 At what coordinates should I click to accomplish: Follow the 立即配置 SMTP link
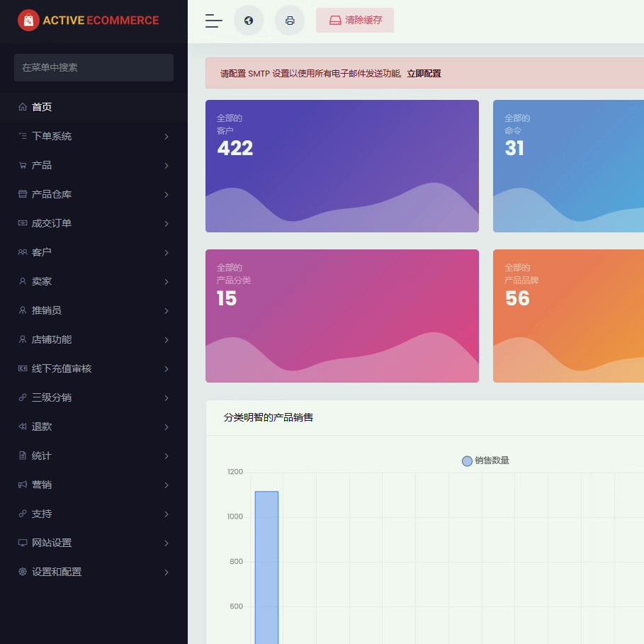point(424,74)
